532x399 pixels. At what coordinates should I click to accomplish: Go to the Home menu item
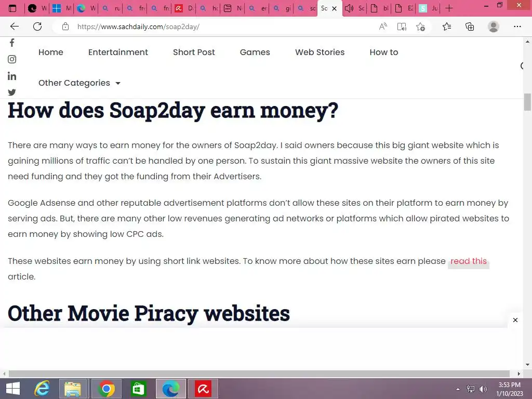click(51, 52)
